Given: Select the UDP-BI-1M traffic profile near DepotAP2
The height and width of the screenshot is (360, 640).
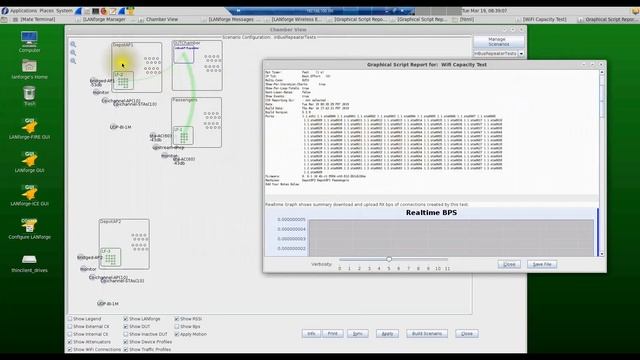Looking at the screenshot, I should coord(107,304).
